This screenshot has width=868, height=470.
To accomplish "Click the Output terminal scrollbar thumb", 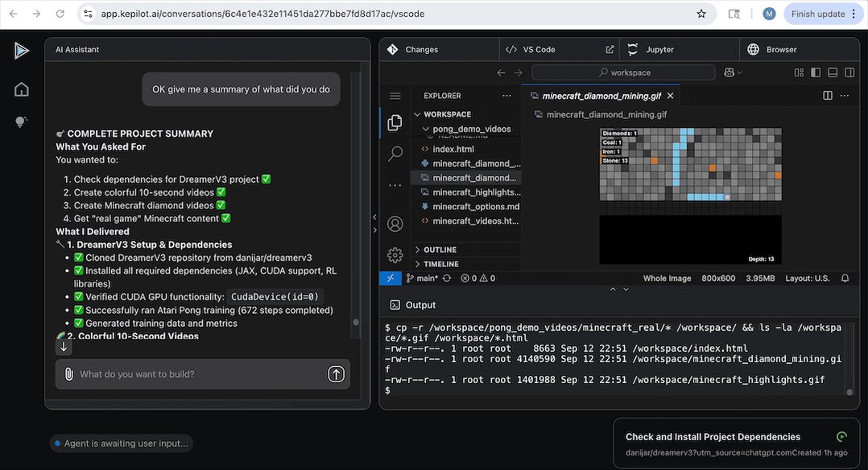I will [849, 392].
